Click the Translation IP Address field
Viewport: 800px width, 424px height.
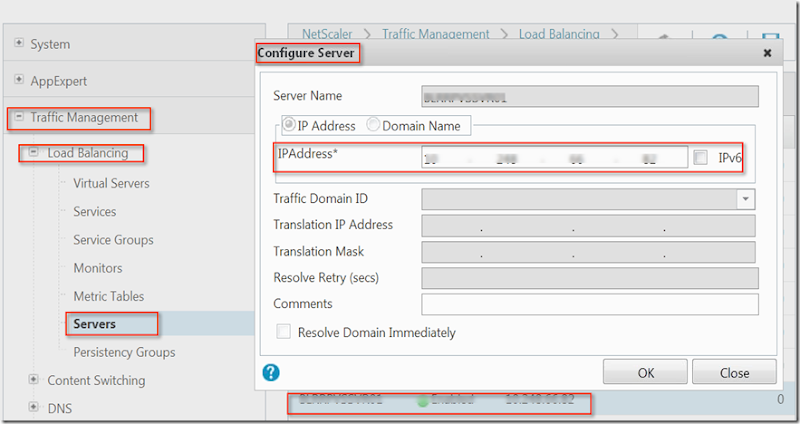[588, 226]
